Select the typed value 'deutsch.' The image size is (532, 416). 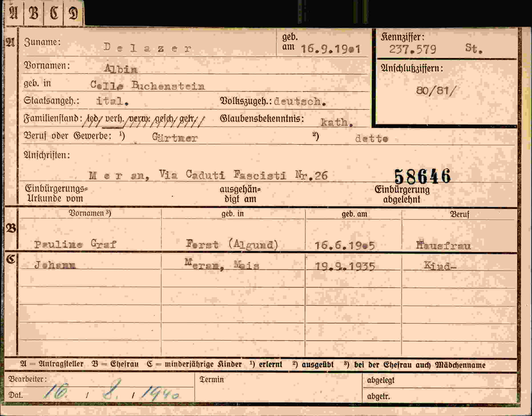pos(300,101)
